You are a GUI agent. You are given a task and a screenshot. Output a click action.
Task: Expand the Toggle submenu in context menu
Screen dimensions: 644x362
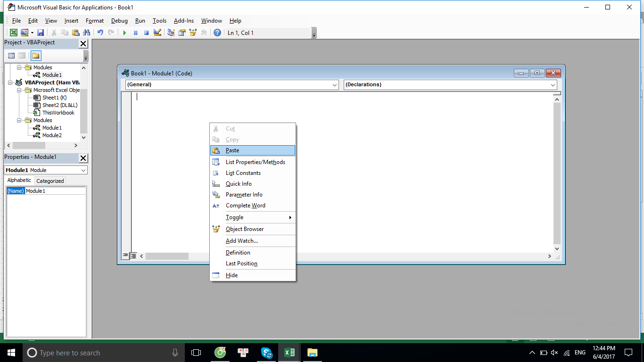pyautogui.click(x=253, y=217)
